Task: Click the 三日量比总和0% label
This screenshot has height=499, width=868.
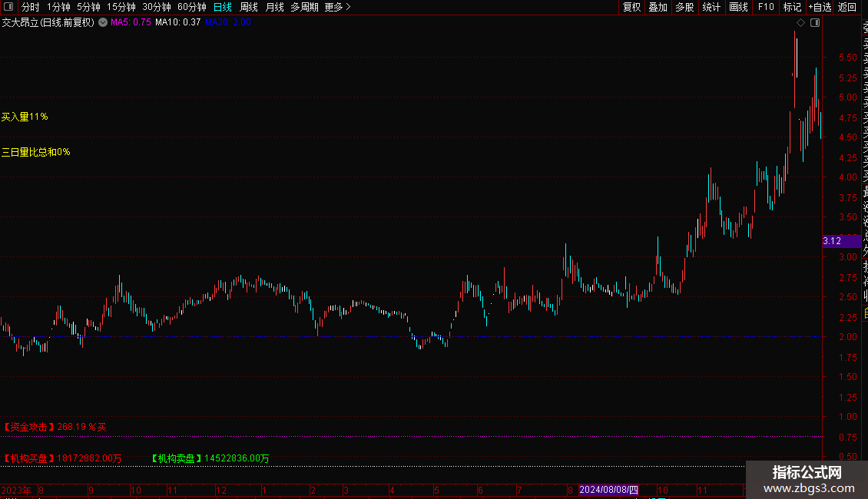Action: [35, 152]
